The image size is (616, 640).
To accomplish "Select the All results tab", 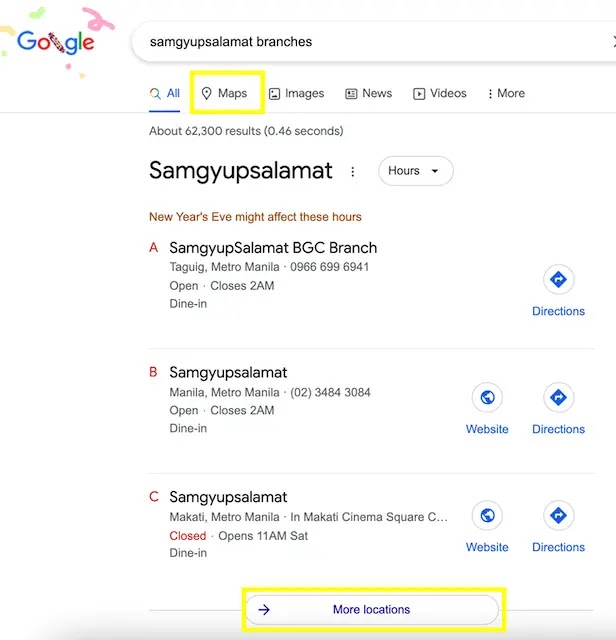I will pos(165,93).
